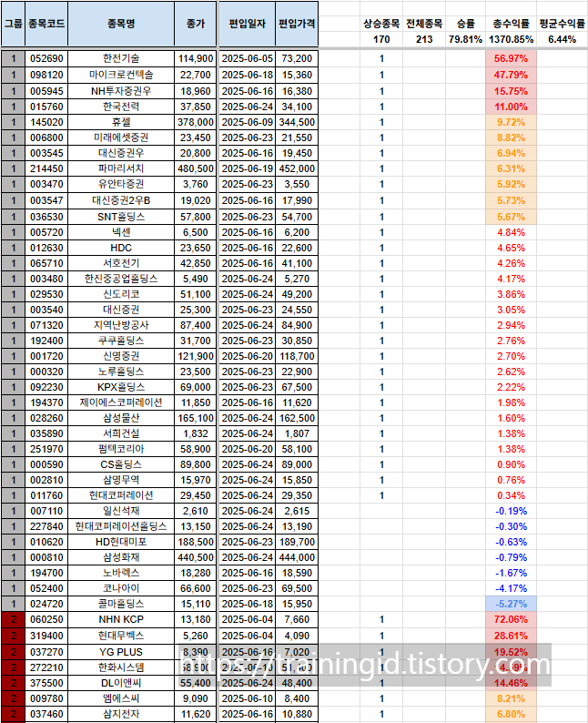The image size is (588, 723).
Task: Select the 편입일자 column header
Action: coord(248,24)
